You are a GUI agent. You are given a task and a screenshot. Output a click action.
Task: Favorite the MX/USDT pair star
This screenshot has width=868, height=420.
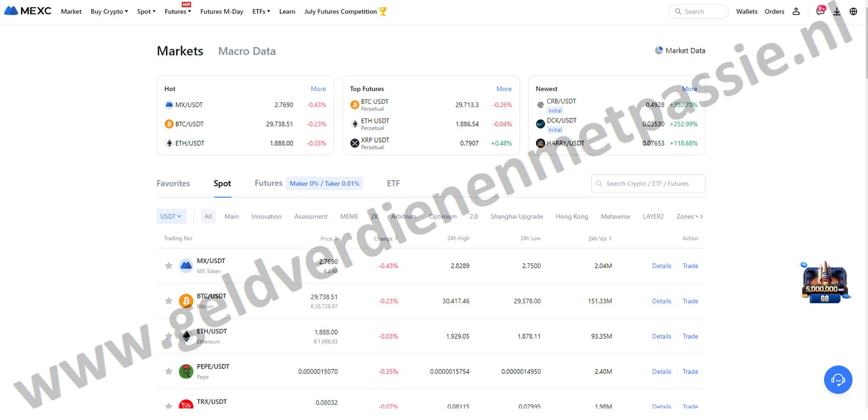(169, 266)
